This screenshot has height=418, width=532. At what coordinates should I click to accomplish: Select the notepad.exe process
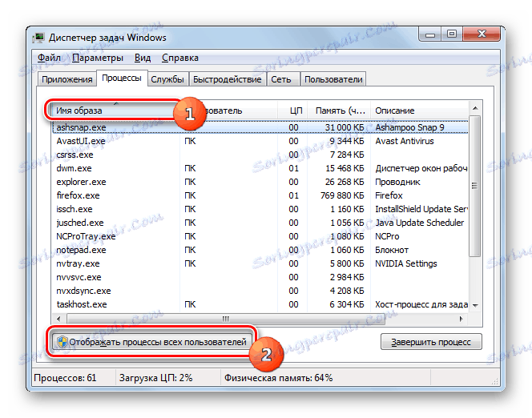tap(260, 250)
